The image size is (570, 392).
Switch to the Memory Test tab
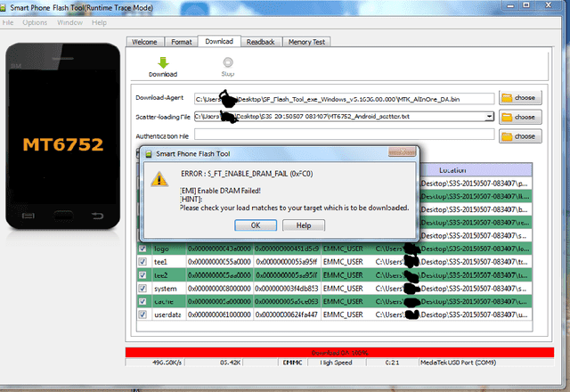[x=306, y=42]
